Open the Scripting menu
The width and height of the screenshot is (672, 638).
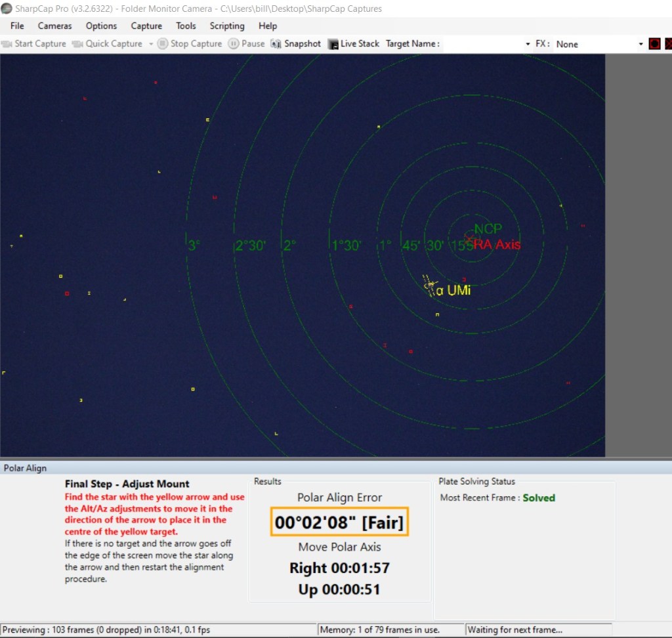coord(227,26)
